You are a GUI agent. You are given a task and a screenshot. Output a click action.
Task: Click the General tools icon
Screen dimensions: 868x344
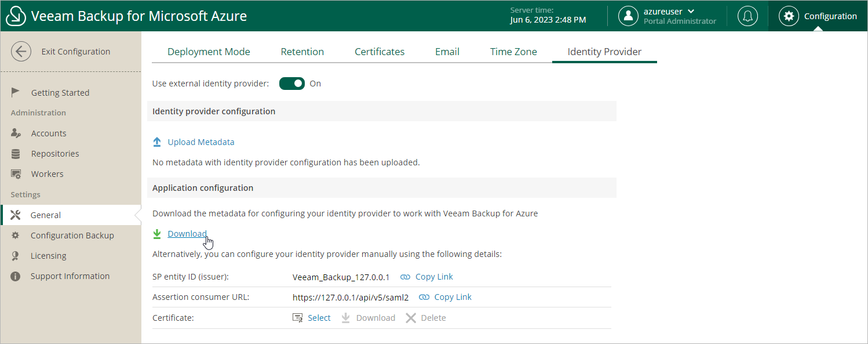(16, 215)
